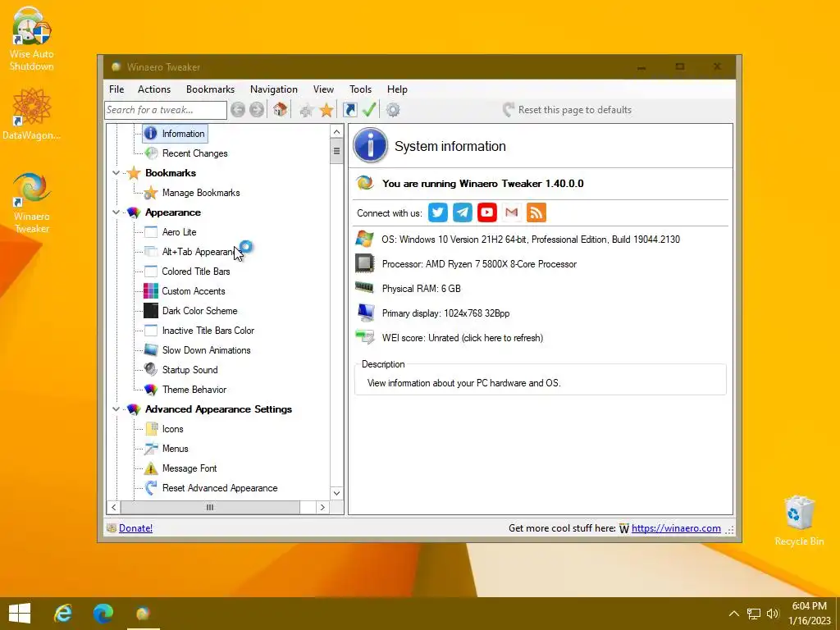
Task: Click the volume icon in system tray
Action: click(x=773, y=614)
